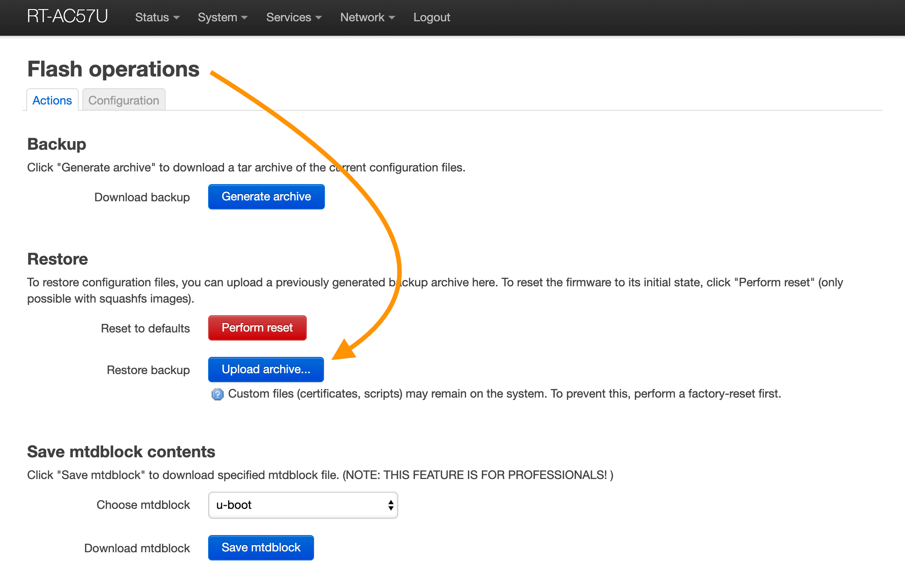Expand the Network menu
Screen dimensions: 905x588
tap(367, 17)
